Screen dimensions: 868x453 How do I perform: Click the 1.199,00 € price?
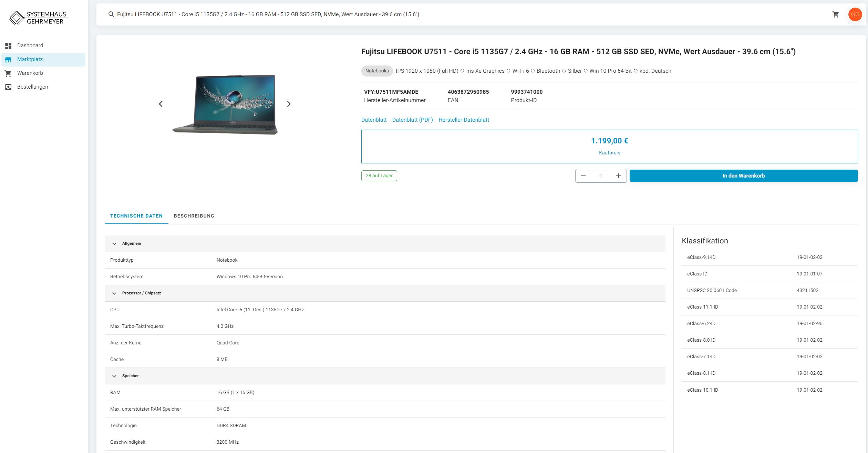tap(609, 141)
